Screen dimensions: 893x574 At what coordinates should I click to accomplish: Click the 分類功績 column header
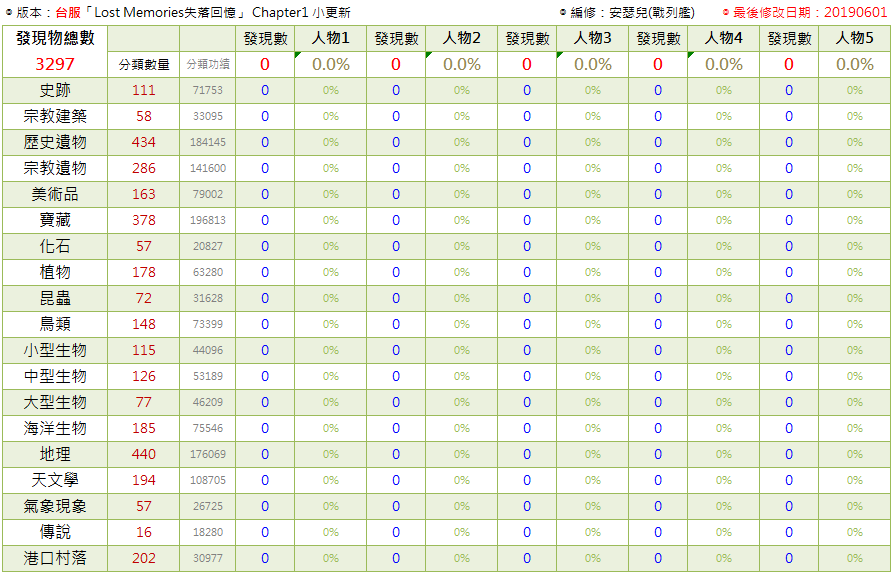(208, 64)
